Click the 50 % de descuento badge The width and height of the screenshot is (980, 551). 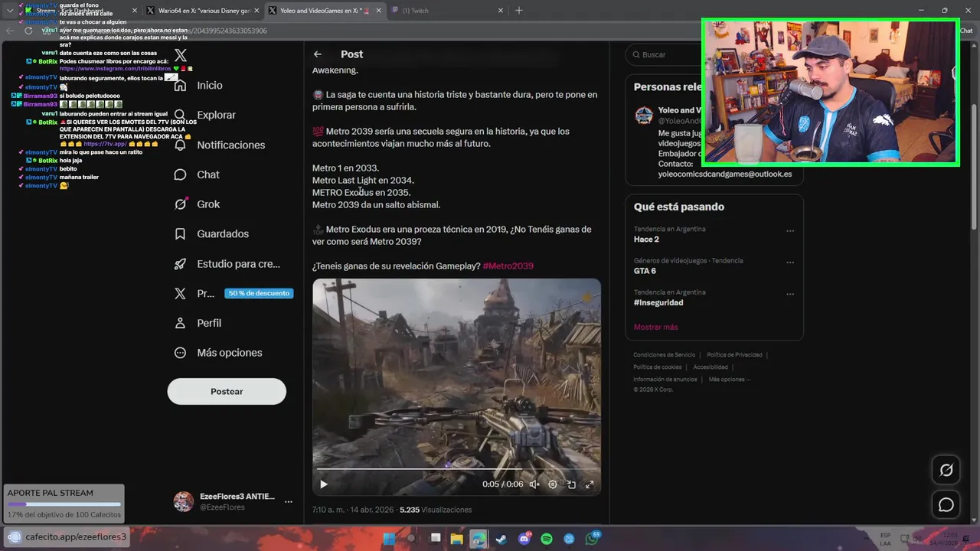259,293
